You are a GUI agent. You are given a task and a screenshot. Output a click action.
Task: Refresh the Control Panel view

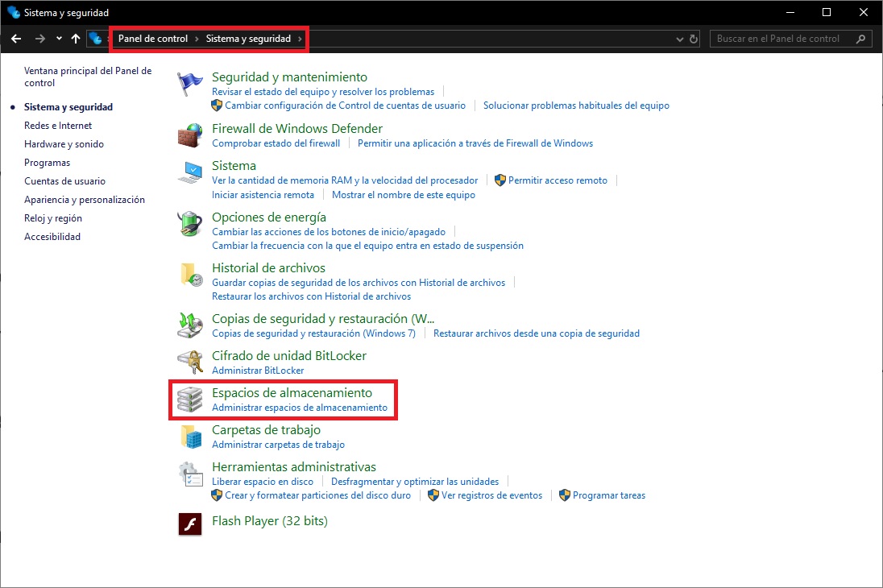tap(694, 39)
